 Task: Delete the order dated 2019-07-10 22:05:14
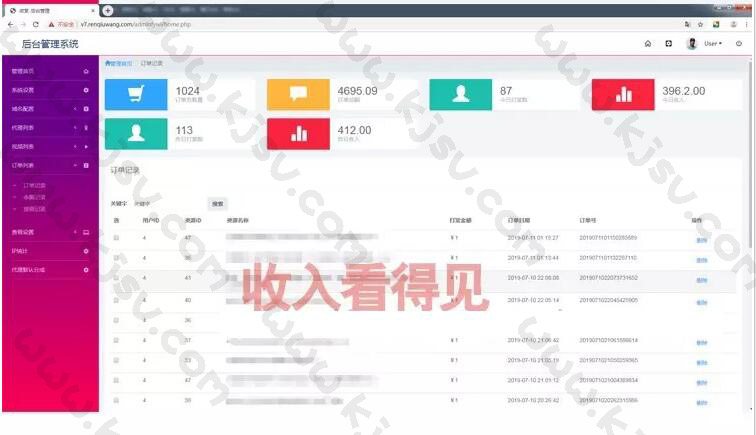702,303
